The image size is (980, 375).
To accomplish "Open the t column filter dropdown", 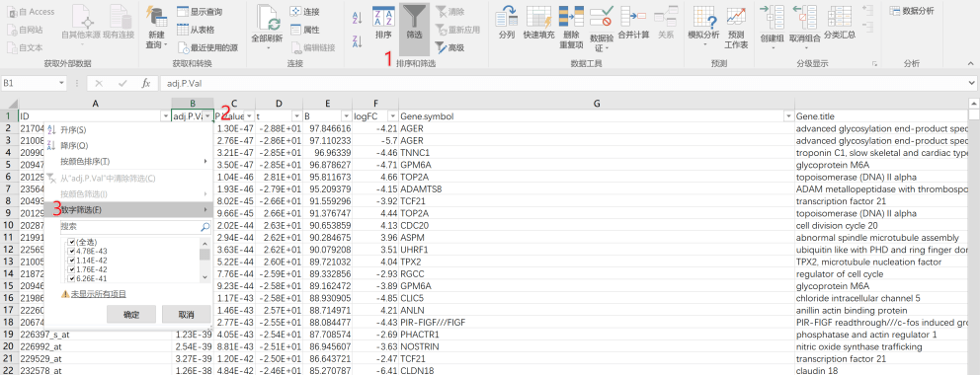I will pos(296,116).
